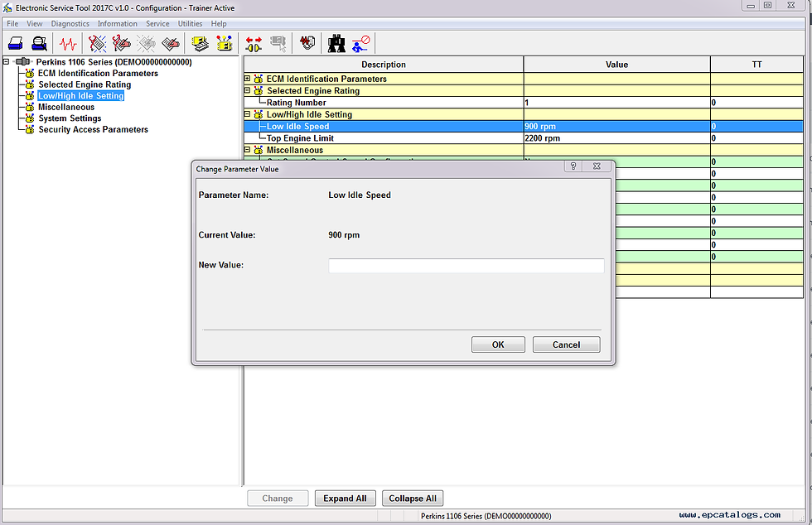Click the Help question-mark in dialog title bar
812x525 pixels.
(573, 166)
